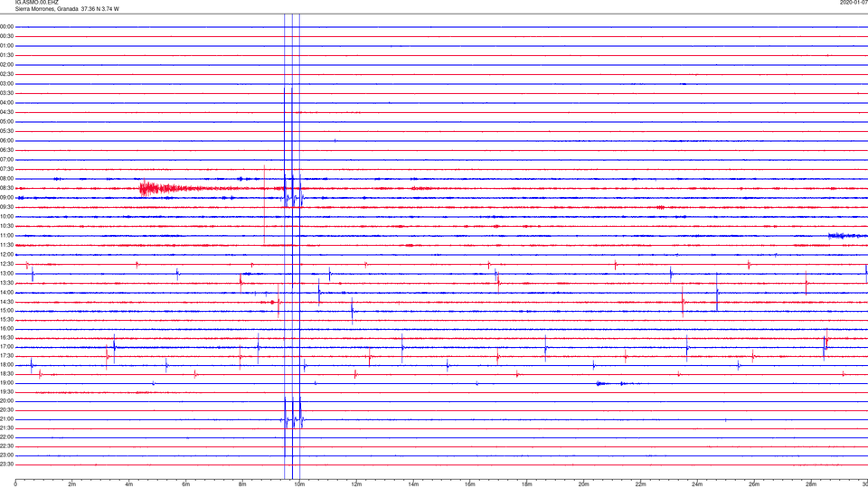Choose the 13:30 time label
Screen dimensions: 868x488
click(x=6, y=283)
